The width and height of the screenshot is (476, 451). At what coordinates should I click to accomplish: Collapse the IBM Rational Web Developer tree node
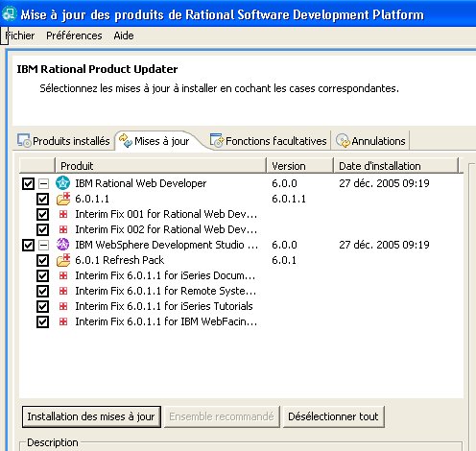(x=44, y=183)
